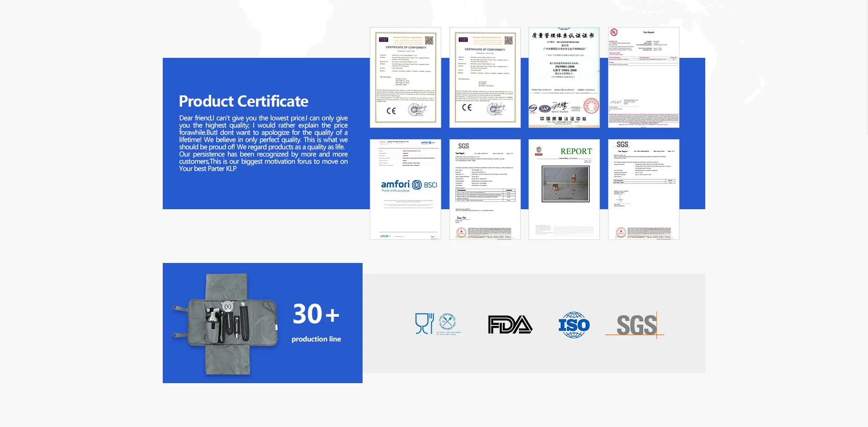
Task: Click the amfori BSCI logo
Action: (x=409, y=185)
